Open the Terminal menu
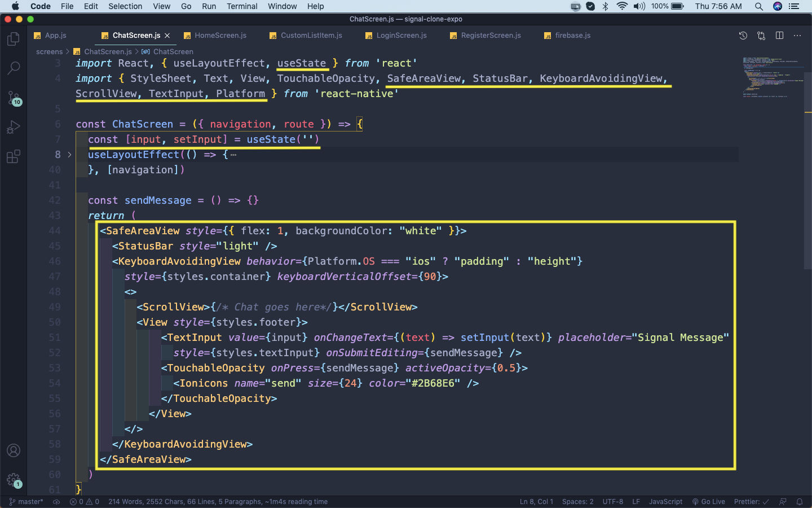 [x=242, y=6]
